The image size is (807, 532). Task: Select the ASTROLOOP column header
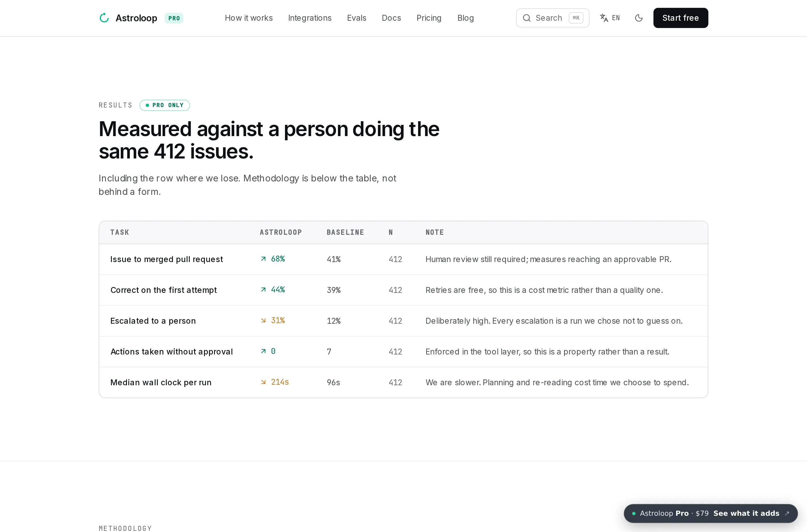(x=280, y=232)
